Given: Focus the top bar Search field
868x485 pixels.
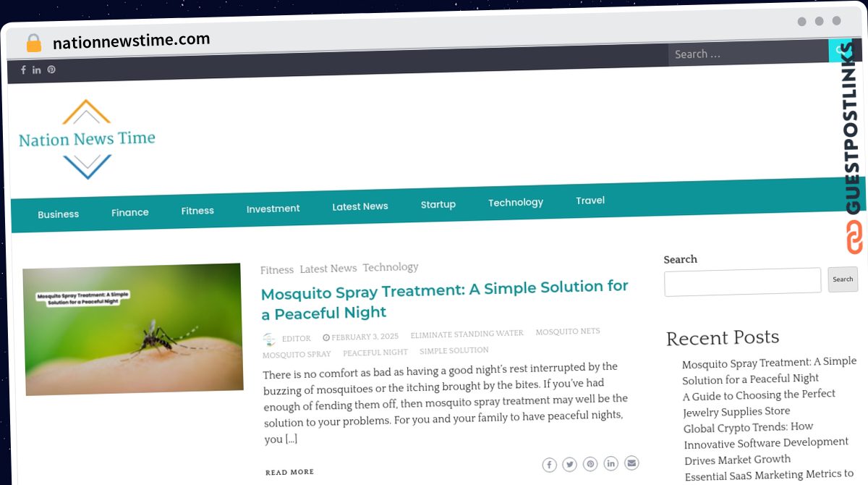Looking at the screenshot, I should [x=749, y=54].
